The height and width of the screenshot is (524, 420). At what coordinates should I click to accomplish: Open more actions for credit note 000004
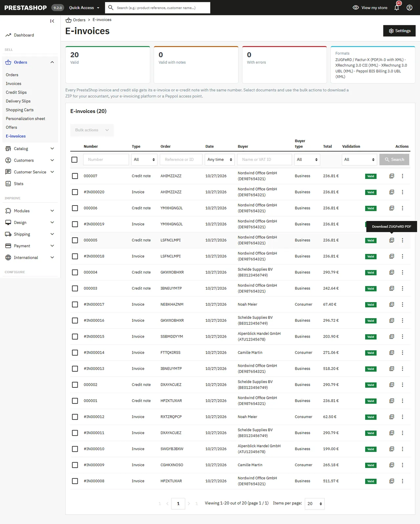[x=403, y=273]
